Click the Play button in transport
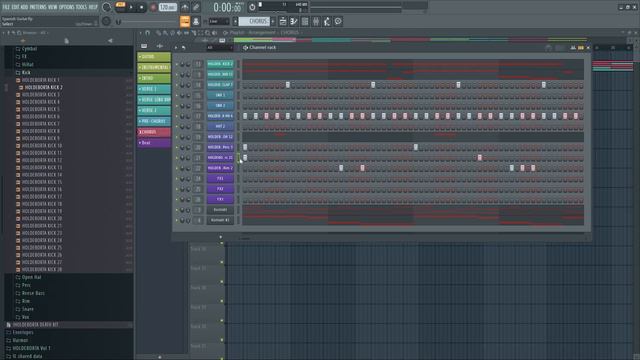This screenshot has height=360, width=640. tap(131, 7)
